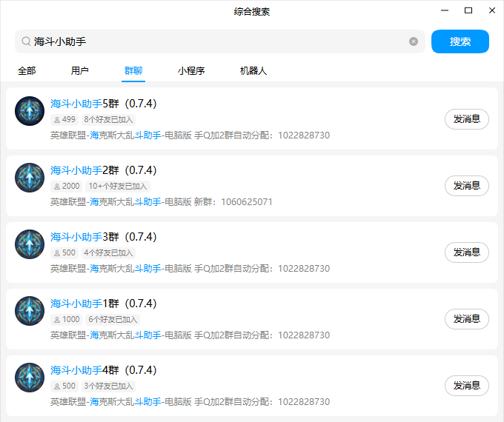Close the 综合搜索 window
Screen dimensions: 504x422
coord(492,10)
